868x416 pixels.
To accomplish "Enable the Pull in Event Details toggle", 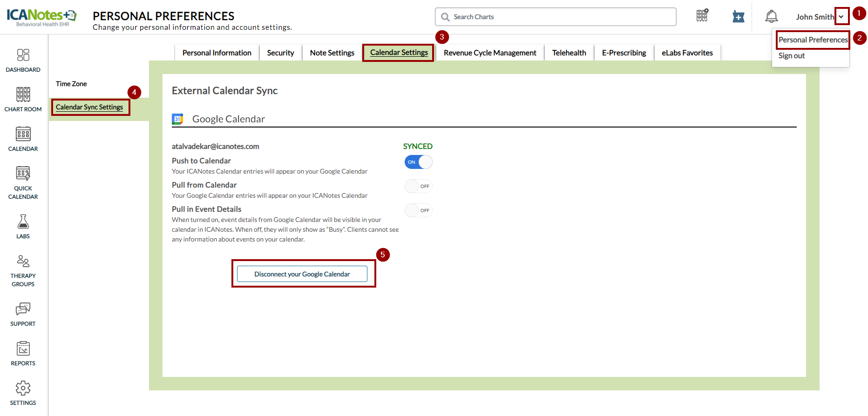I will (x=418, y=210).
